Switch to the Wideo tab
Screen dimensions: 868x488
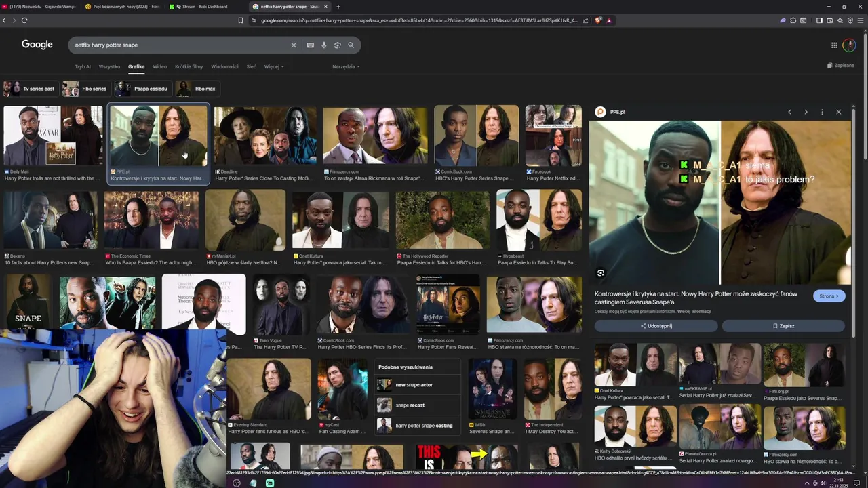pos(159,66)
